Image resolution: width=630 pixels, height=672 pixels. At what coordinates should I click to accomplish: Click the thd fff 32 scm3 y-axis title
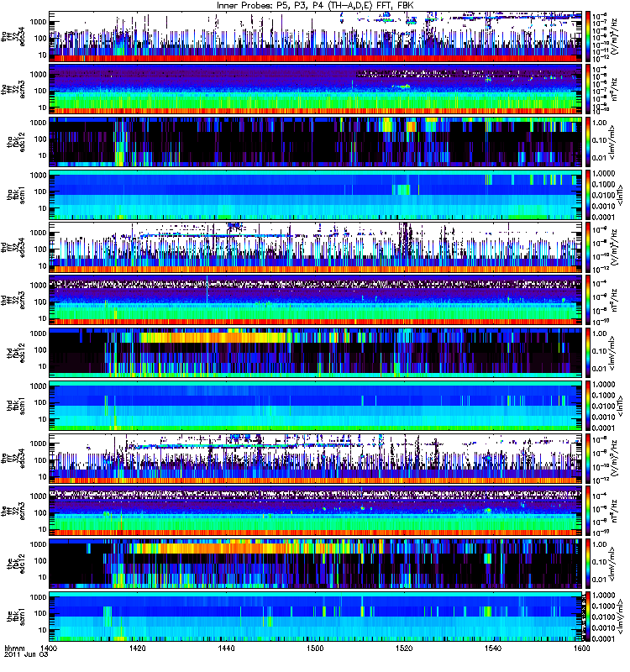pos(13,300)
